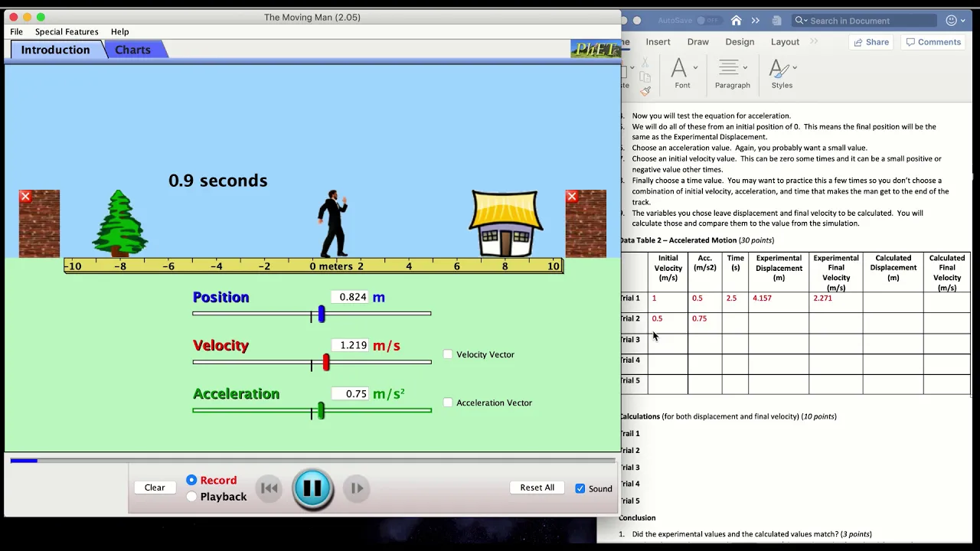Click the yellow-roofed house

point(505,223)
